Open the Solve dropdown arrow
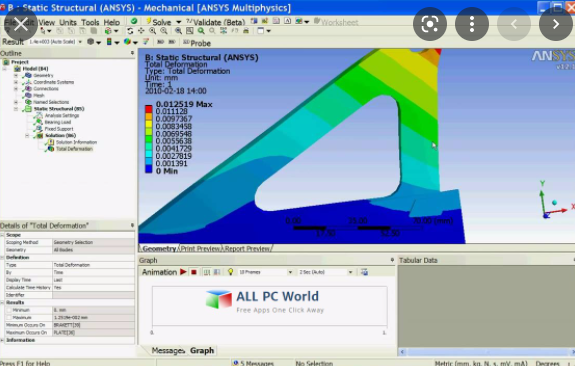This screenshot has width=575, height=366. click(x=179, y=22)
